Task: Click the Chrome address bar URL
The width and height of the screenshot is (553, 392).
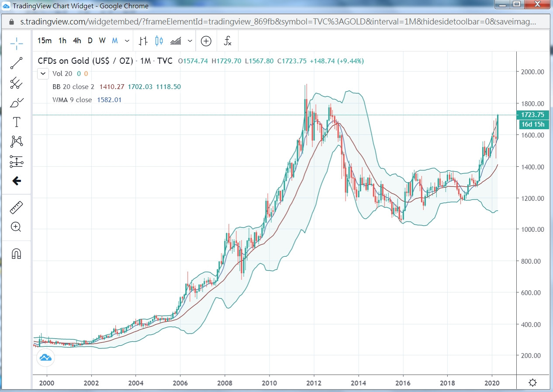Action: click(x=278, y=21)
